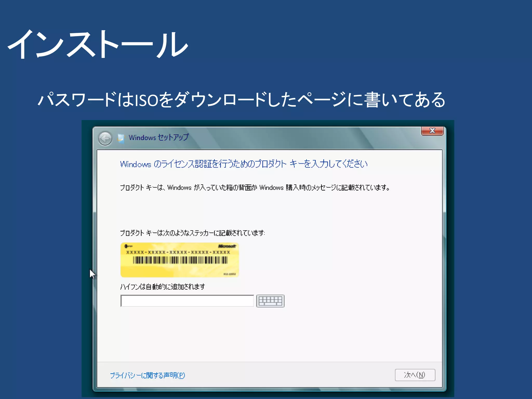This screenshot has height=399, width=532.
Task: Click the line about password on ISO page
Action: pos(242,99)
